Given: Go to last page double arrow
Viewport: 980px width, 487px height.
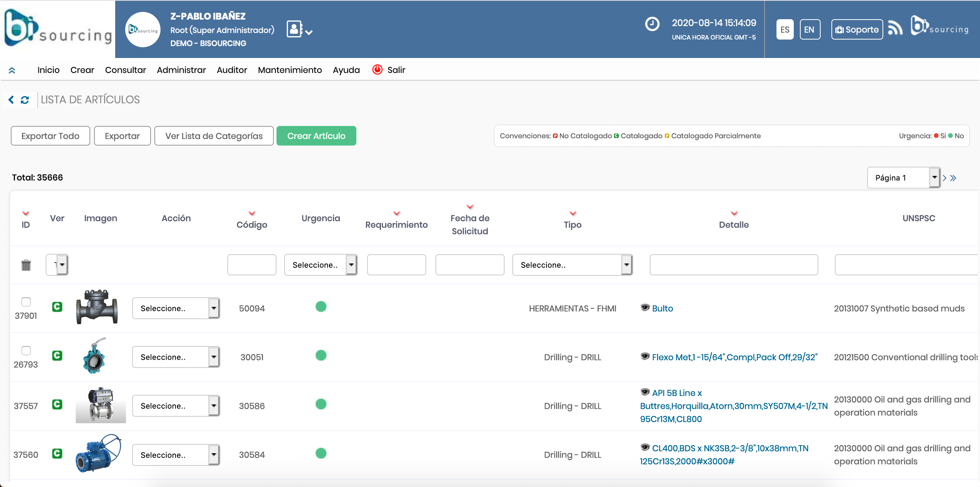Looking at the screenshot, I should (x=954, y=178).
